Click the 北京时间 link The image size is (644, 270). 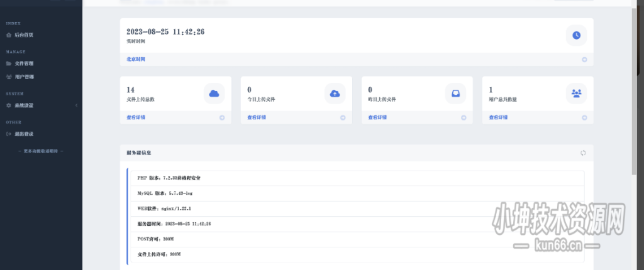[136, 60]
